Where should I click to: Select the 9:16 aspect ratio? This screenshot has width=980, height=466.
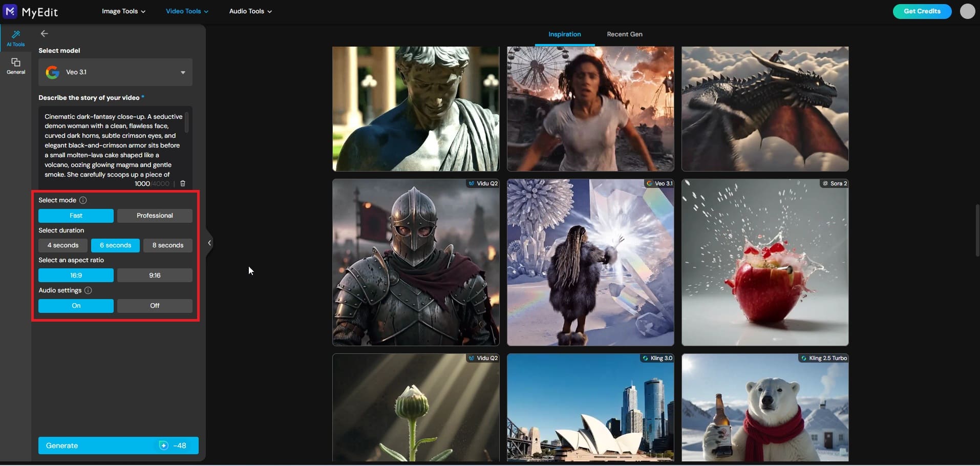(155, 275)
